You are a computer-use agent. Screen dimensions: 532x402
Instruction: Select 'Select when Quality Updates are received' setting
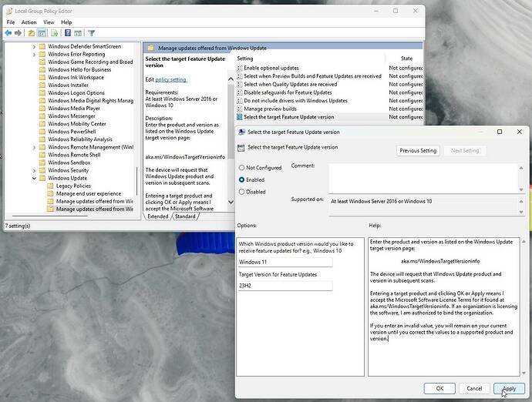tap(291, 85)
